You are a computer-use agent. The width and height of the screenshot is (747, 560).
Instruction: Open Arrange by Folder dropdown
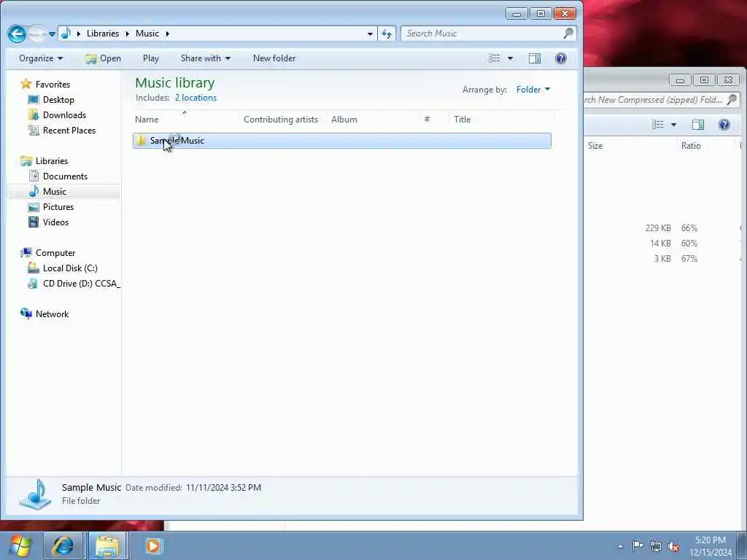click(533, 90)
